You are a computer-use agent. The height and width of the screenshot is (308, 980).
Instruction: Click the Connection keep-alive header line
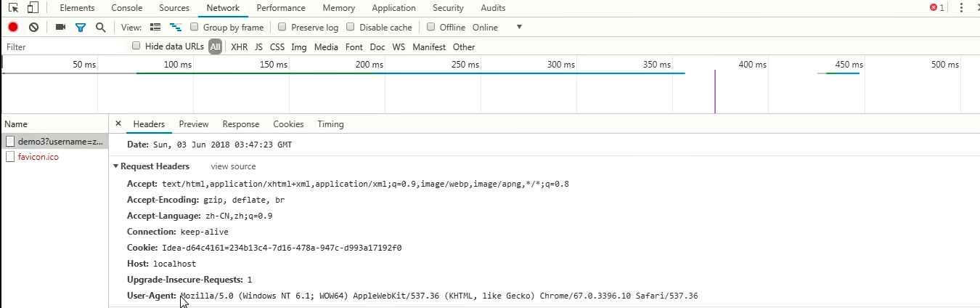tap(178, 232)
